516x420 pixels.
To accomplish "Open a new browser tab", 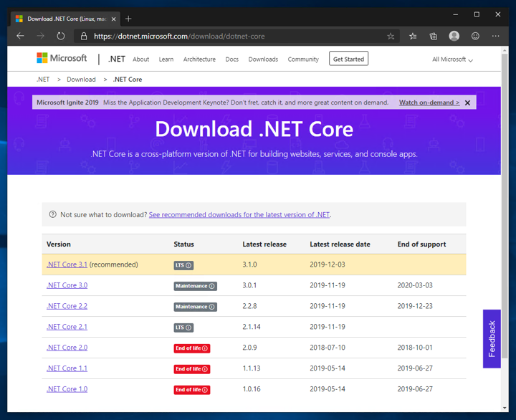I will (x=128, y=19).
